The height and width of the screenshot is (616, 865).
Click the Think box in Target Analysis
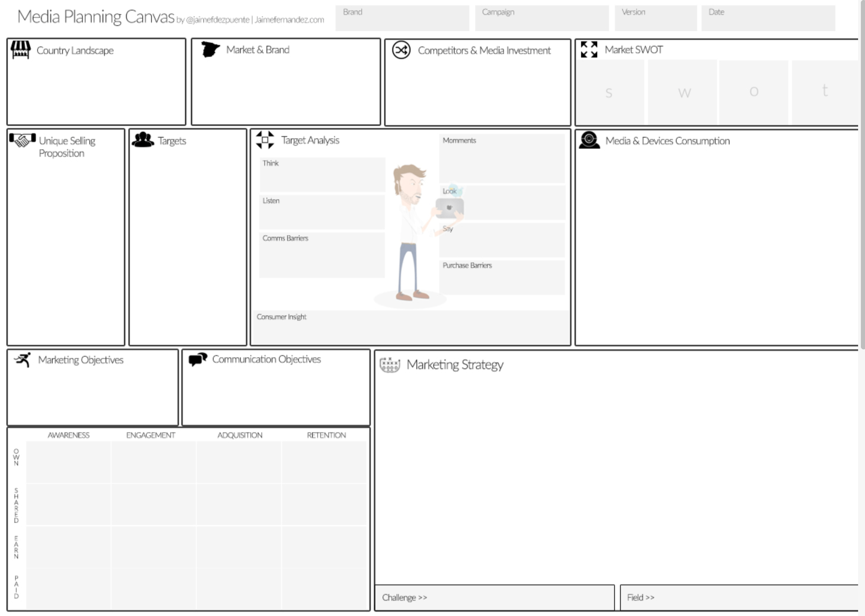click(x=322, y=175)
